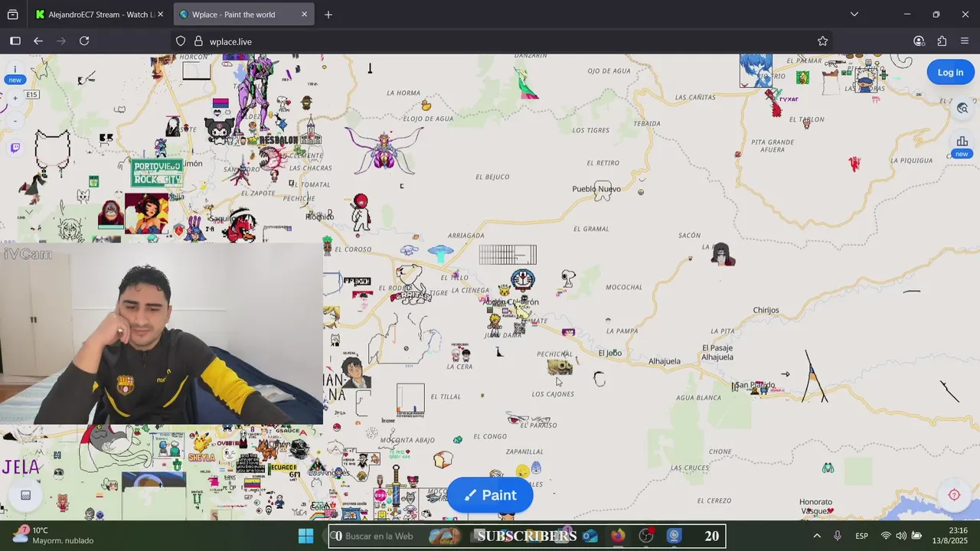
Task: Show hidden tray icons chevron
Action: (x=817, y=536)
